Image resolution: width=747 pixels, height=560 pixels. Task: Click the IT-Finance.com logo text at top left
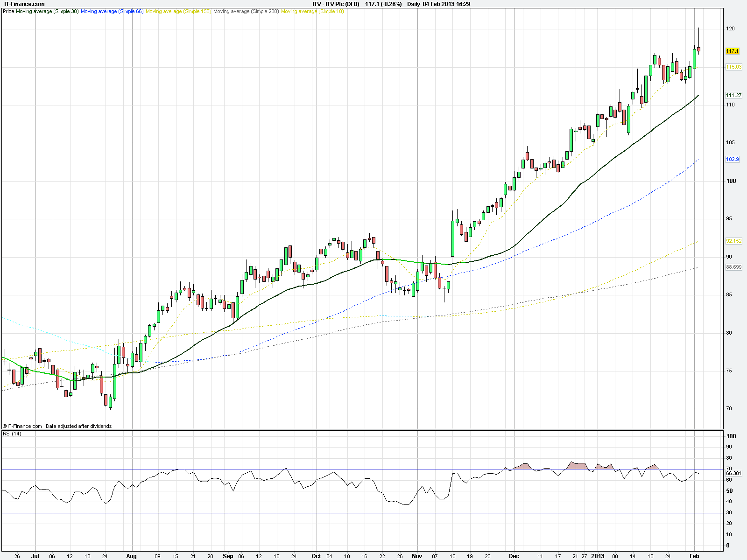click(24, 4)
